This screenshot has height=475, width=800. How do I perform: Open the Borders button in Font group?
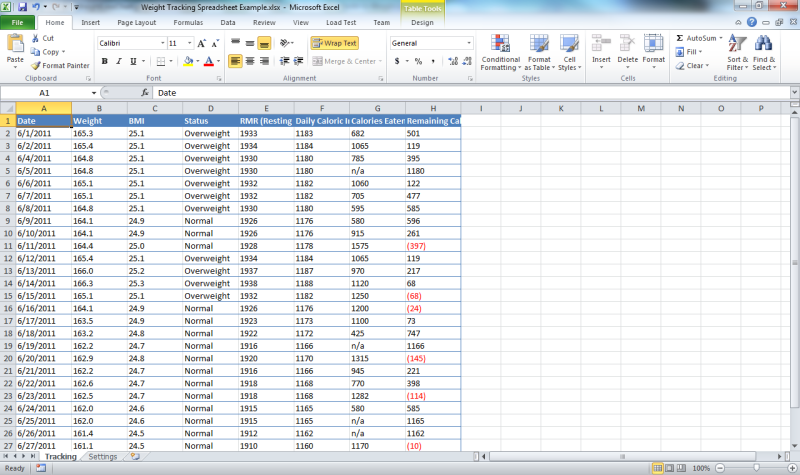tap(161, 61)
